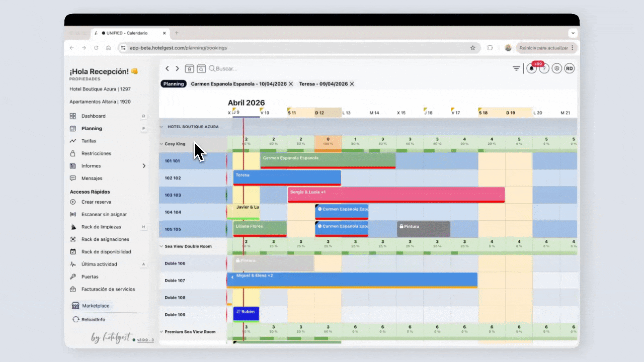Viewport: 644px width, 362px height.
Task: Open the browser profile avatar
Action: pyautogui.click(x=508, y=48)
